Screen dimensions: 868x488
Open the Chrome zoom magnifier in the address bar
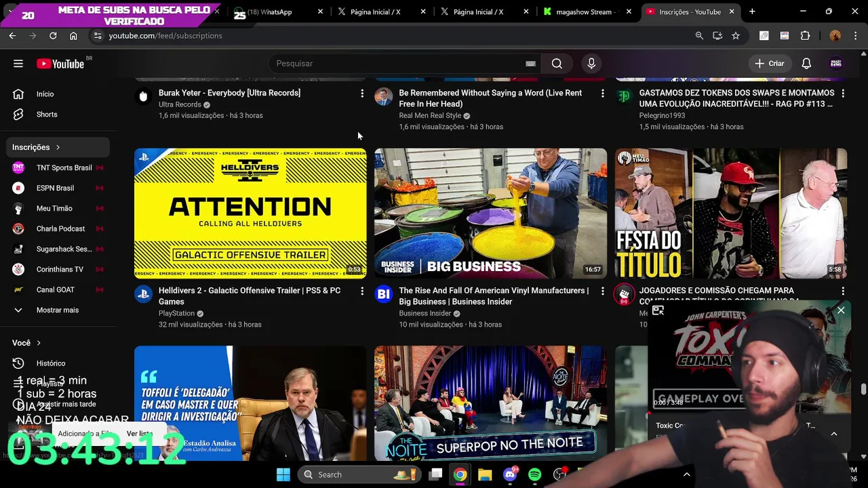coord(699,36)
